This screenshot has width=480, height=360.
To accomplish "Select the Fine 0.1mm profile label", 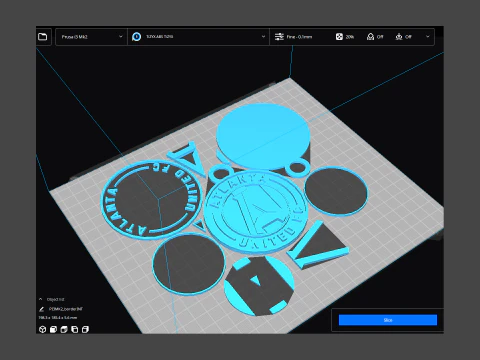I will click(299, 37).
